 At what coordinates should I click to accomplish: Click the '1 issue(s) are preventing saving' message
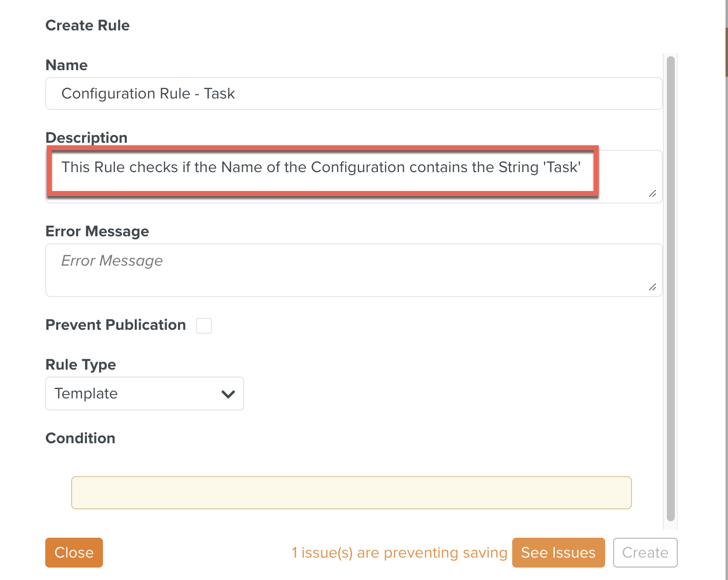399,553
